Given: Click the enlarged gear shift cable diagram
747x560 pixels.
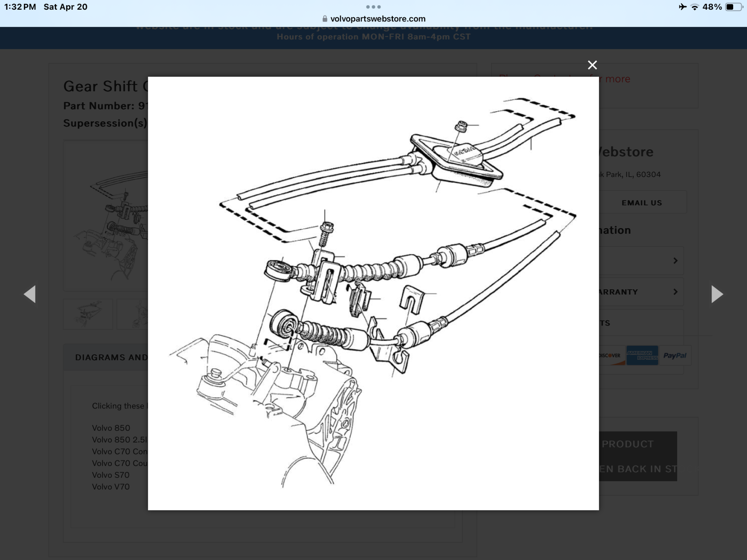Looking at the screenshot, I should [373, 293].
